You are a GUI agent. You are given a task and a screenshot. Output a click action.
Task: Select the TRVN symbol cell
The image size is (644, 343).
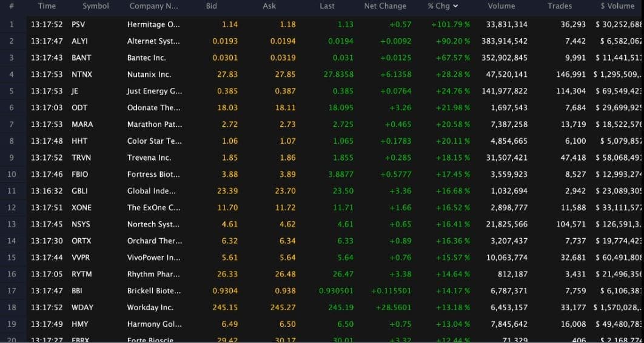tap(81, 158)
